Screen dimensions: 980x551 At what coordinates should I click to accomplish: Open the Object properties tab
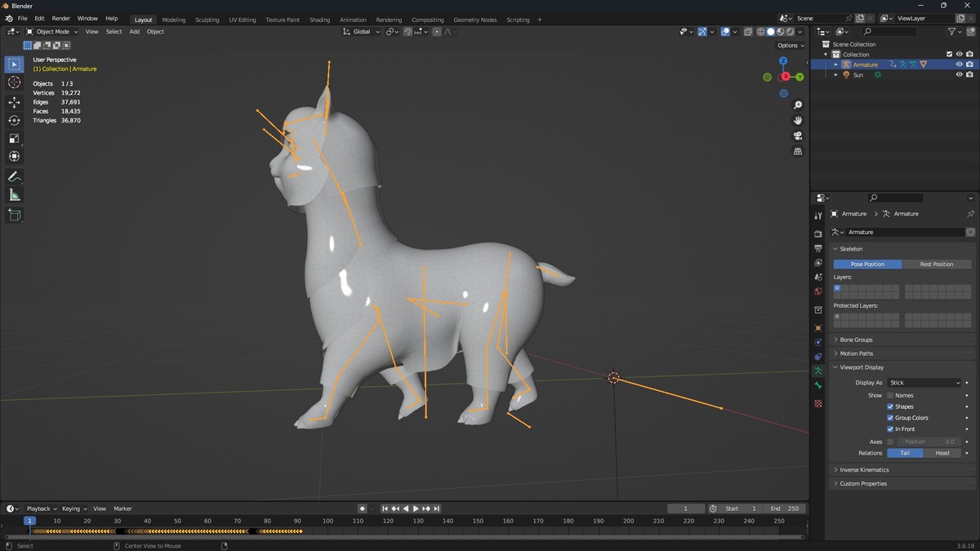coord(818,327)
